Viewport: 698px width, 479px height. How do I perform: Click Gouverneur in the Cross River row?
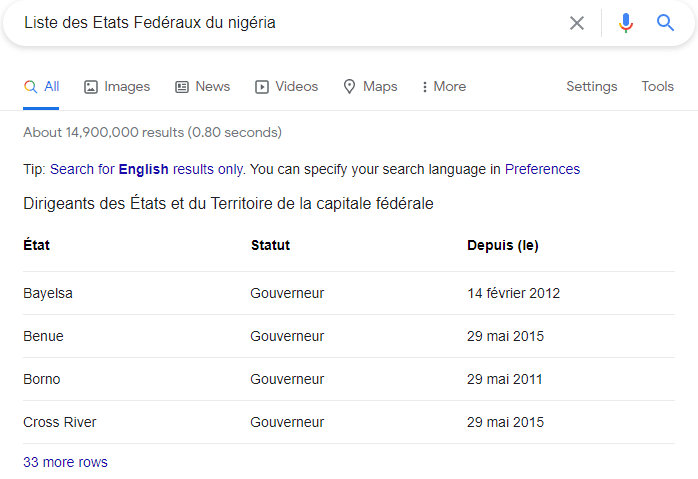point(287,422)
